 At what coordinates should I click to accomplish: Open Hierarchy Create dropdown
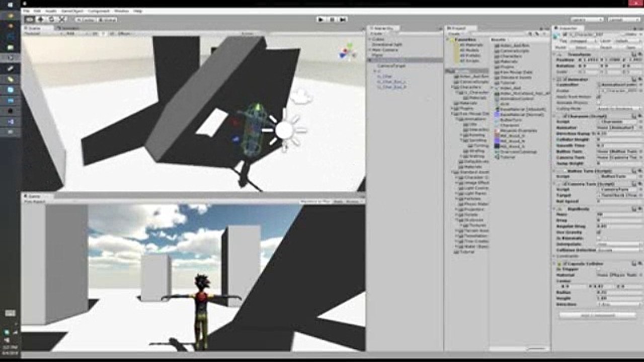377,34
